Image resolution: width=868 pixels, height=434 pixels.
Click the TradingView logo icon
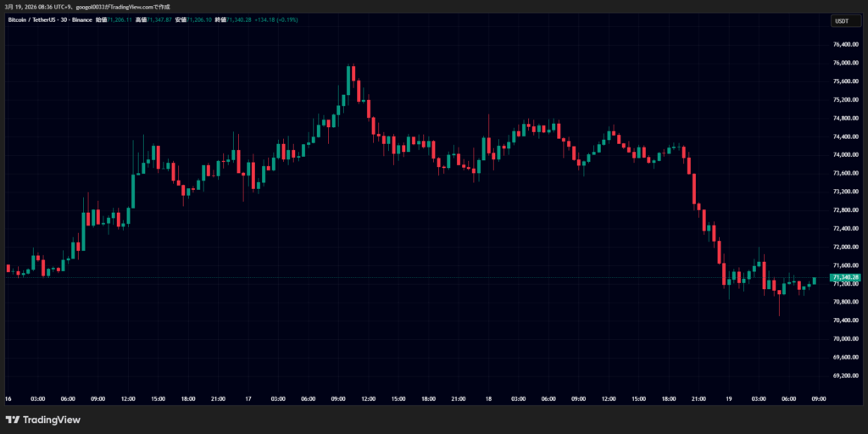tap(13, 420)
